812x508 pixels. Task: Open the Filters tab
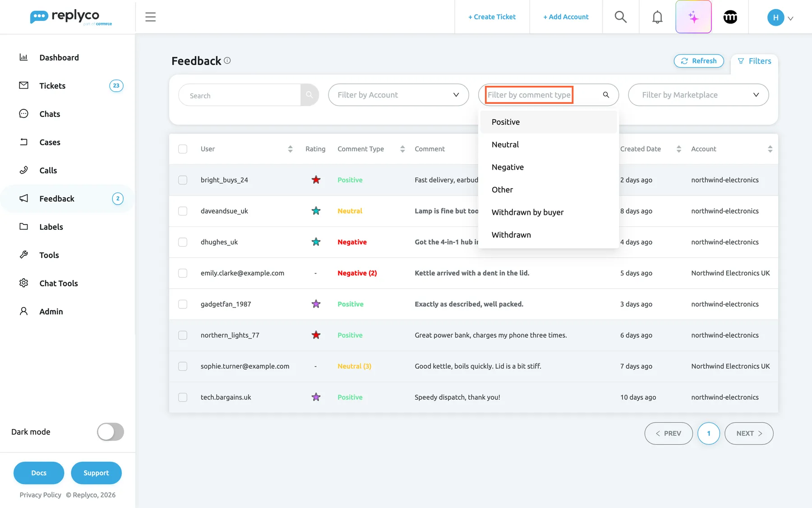tap(754, 61)
